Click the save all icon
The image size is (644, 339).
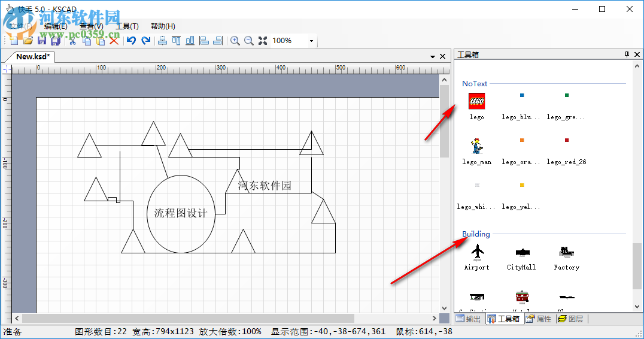[56, 40]
